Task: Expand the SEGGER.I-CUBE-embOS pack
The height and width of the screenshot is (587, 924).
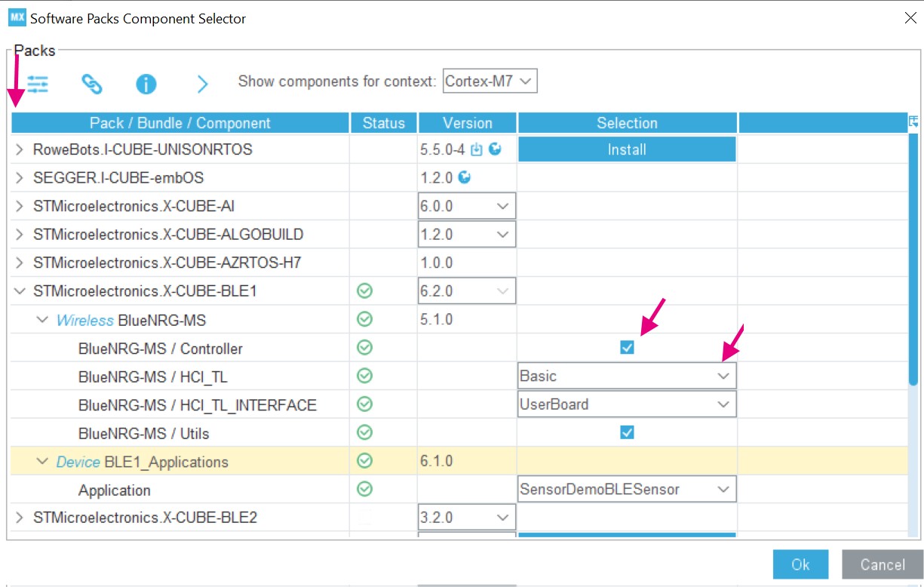Action: (20, 178)
